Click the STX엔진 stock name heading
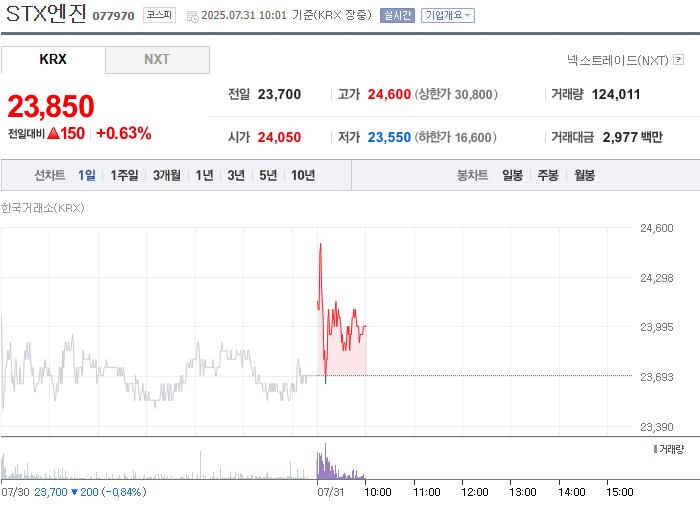Image resolution: width=700 pixels, height=505 pixels. [46, 13]
